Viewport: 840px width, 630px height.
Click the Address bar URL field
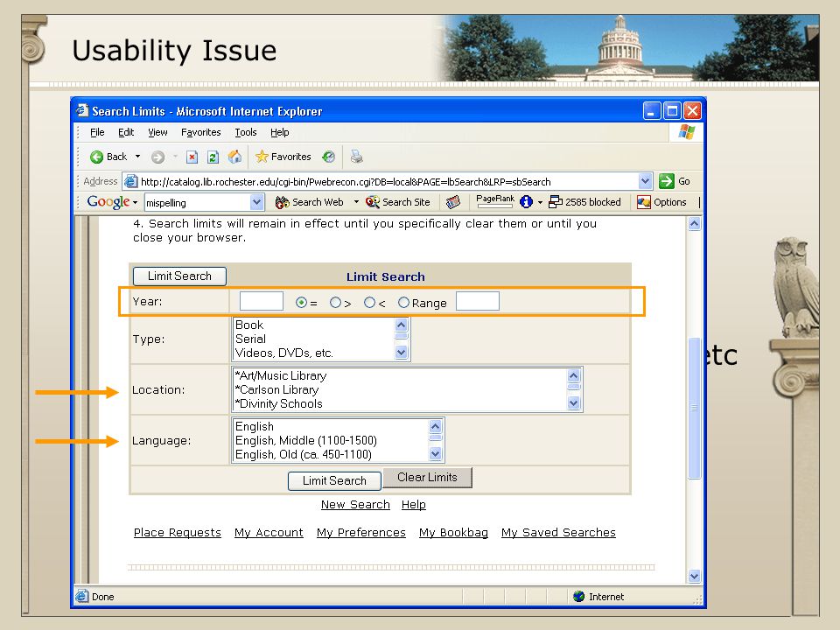click(x=388, y=182)
